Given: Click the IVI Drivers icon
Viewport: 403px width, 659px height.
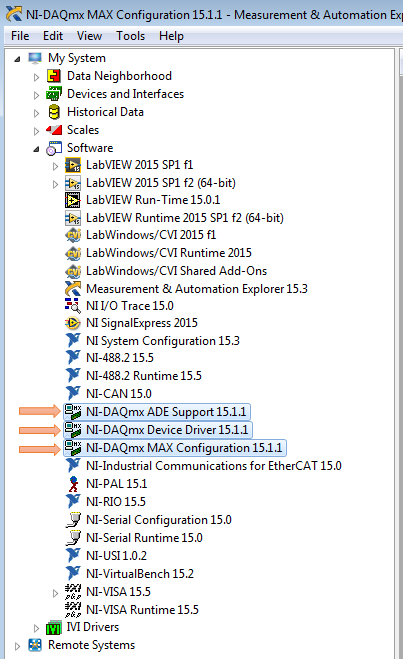Looking at the screenshot, I should tap(54, 627).
